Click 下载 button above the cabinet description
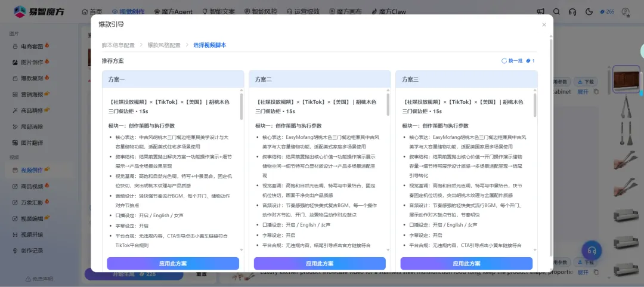This screenshot has width=644, height=287. click(x=586, y=82)
